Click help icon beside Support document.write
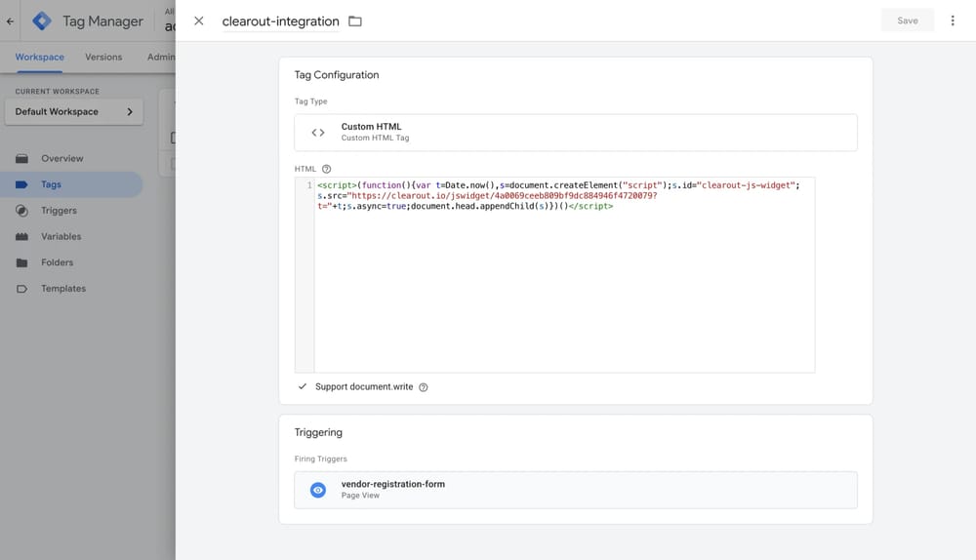The height and width of the screenshot is (560, 976). pyautogui.click(x=424, y=387)
